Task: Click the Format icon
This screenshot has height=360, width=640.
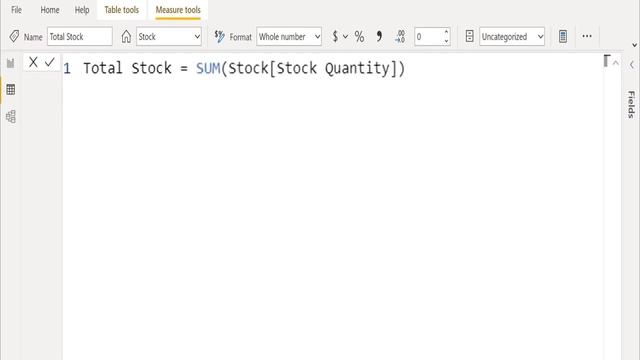Action: [220, 37]
